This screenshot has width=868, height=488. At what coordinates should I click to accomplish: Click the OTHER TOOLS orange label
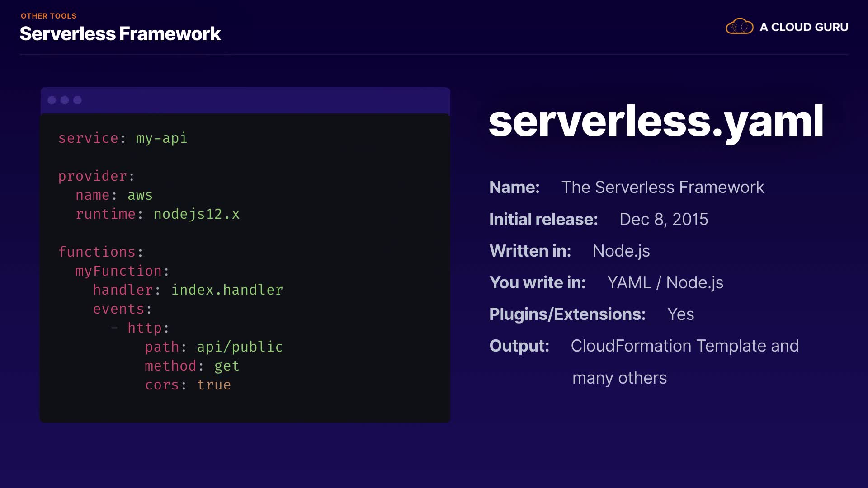[48, 16]
